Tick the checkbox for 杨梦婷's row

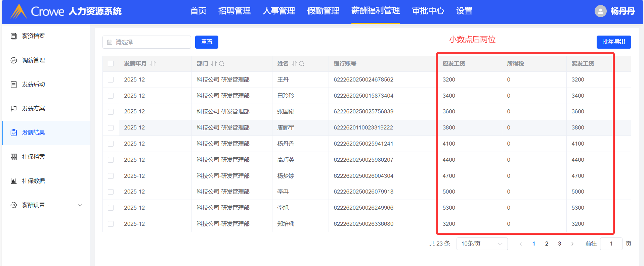tap(111, 176)
